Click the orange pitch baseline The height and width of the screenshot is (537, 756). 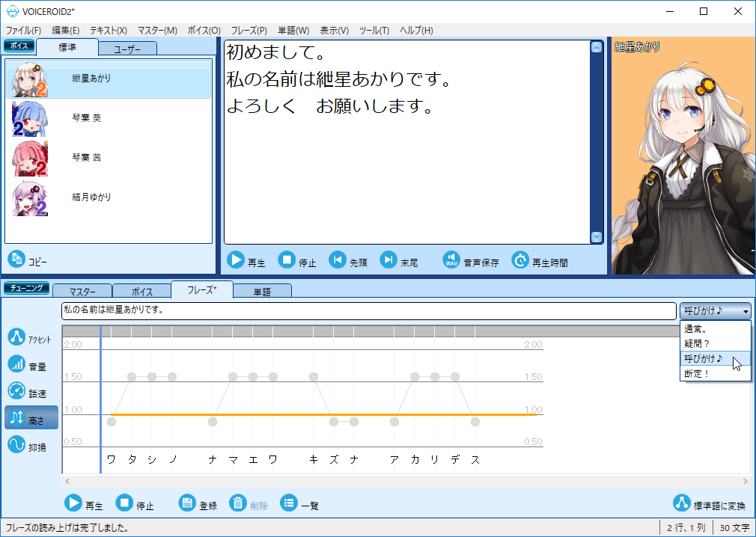click(x=323, y=414)
